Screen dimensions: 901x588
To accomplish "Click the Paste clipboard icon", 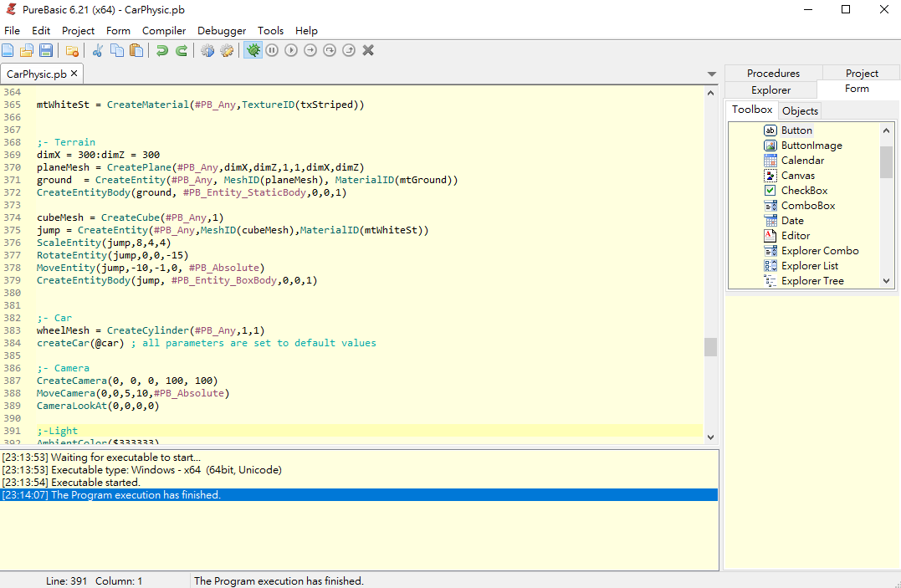I will [136, 50].
